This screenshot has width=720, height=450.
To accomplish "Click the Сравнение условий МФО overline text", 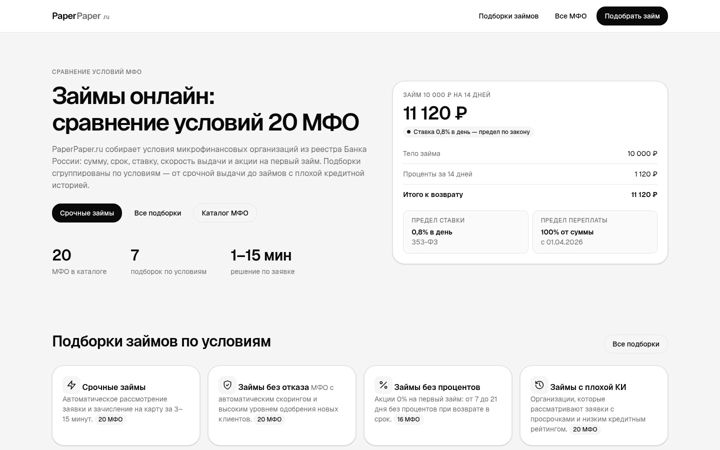I will [x=96, y=72].
